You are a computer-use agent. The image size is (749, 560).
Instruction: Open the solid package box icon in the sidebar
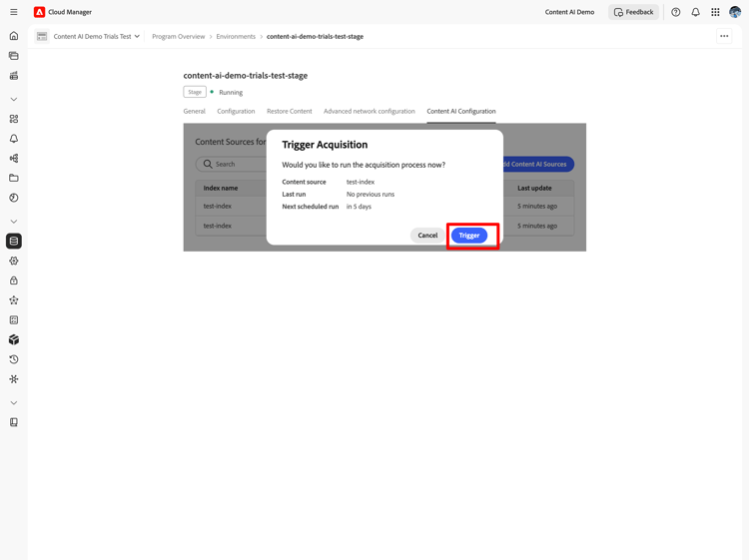click(x=14, y=339)
